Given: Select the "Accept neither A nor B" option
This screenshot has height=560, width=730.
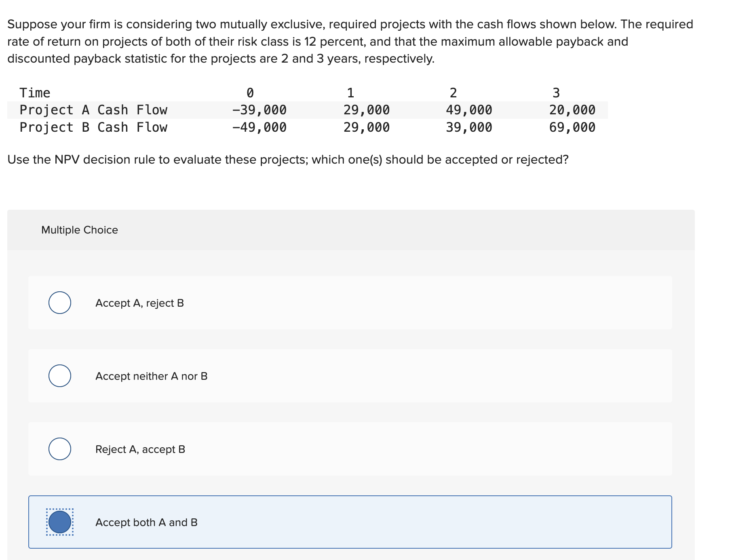Looking at the screenshot, I should tap(60, 376).
